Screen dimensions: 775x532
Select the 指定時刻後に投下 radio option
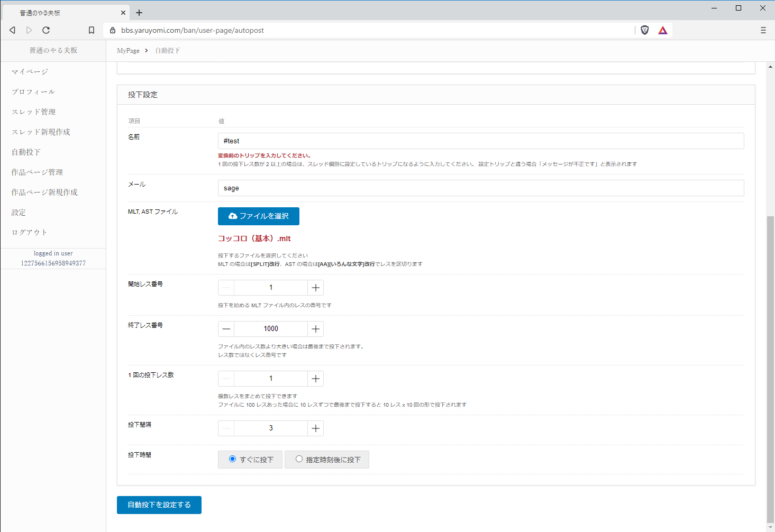[299, 459]
